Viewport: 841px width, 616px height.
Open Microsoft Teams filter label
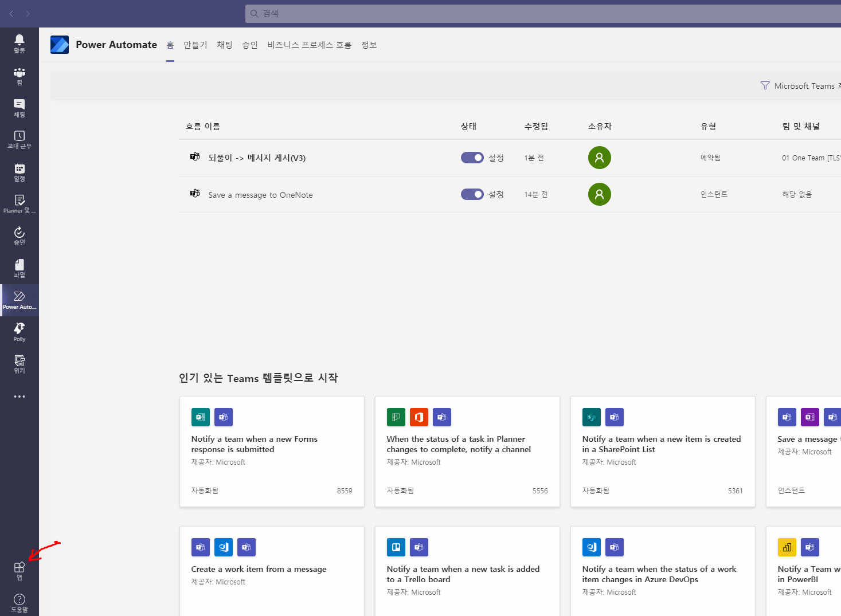(x=807, y=86)
